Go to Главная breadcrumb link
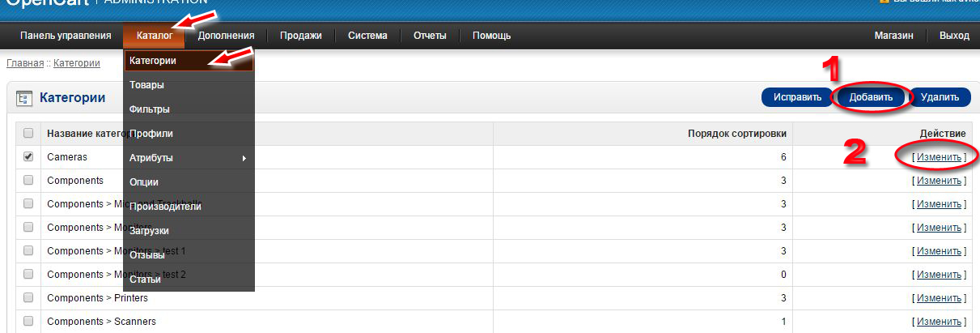Screen dimensions: 980x333 (x=24, y=62)
